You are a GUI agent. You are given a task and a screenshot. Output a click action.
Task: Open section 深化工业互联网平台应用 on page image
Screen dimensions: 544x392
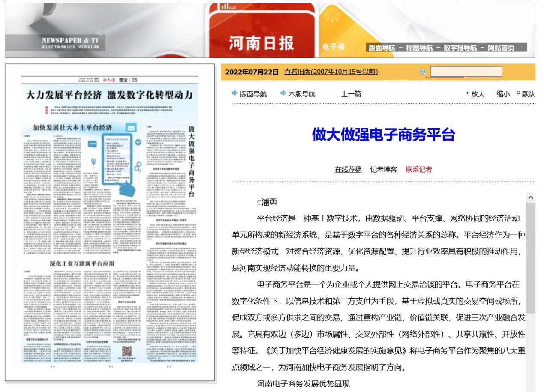tap(82, 263)
